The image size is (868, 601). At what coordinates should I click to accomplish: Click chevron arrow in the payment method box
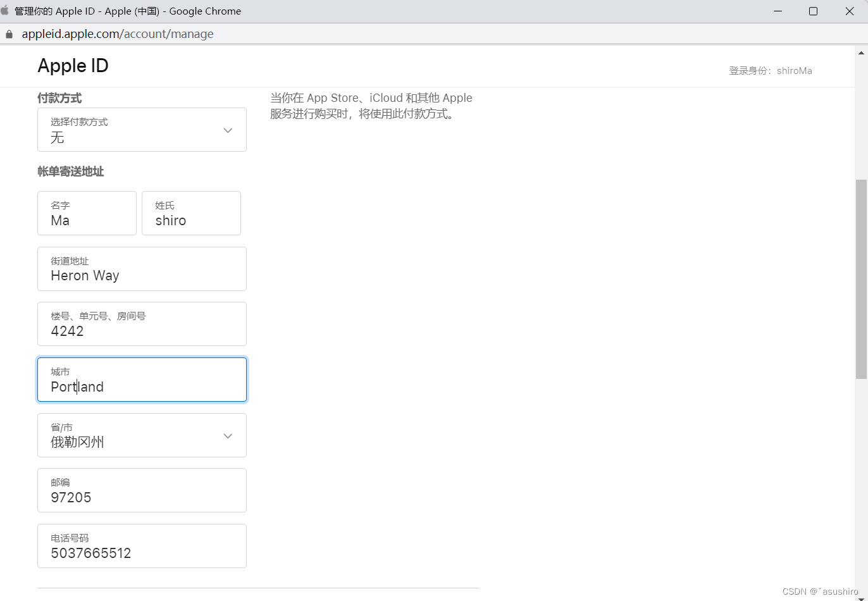(228, 130)
